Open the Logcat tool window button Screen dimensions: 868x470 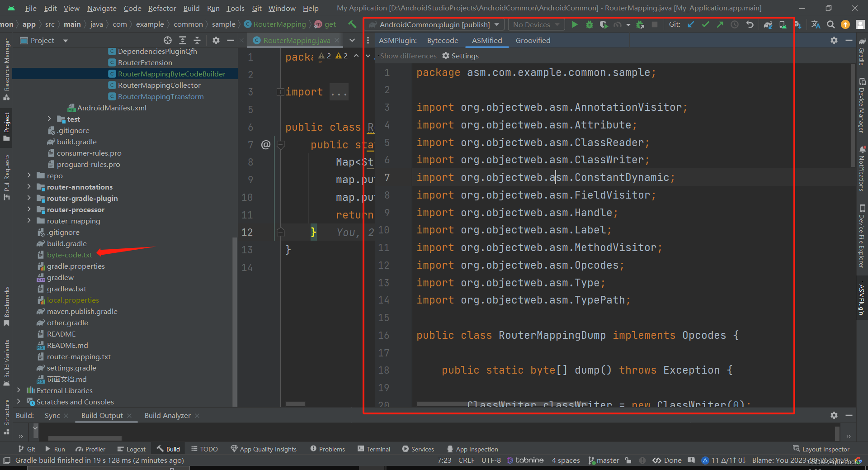pos(131,449)
